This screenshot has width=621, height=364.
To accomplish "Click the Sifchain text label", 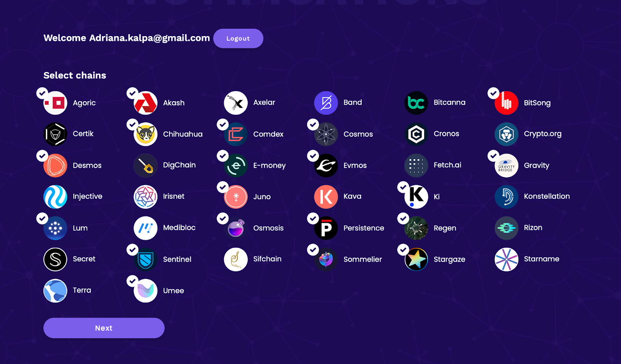I will pyautogui.click(x=267, y=259).
